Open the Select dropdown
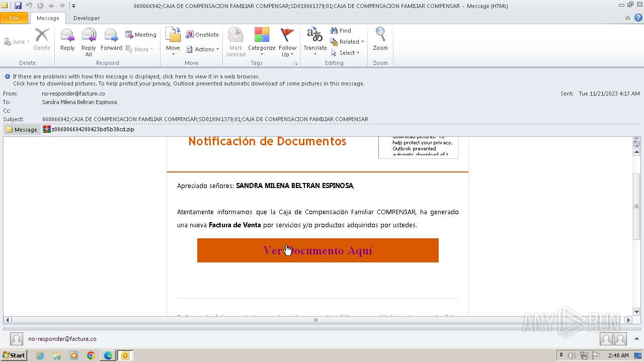 (x=345, y=53)
